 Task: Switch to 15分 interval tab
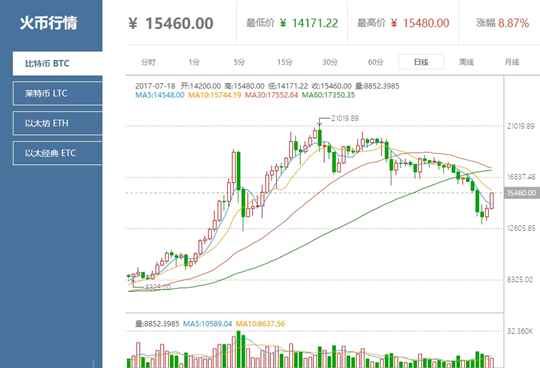click(x=285, y=62)
